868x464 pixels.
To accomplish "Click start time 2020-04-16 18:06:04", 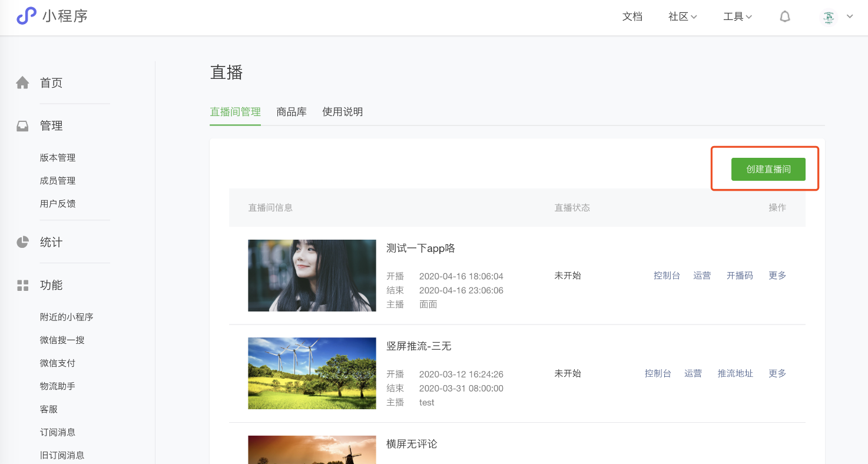I will pyautogui.click(x=461, y=276).
